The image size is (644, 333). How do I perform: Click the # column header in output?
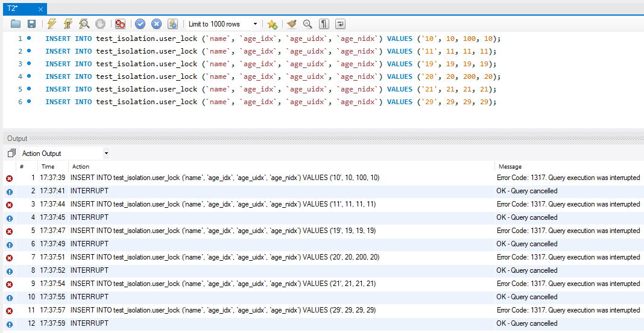(22, 166)
